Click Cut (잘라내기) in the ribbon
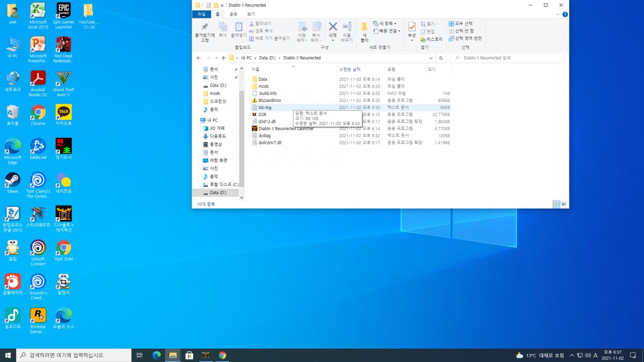 tap(260, 24)
